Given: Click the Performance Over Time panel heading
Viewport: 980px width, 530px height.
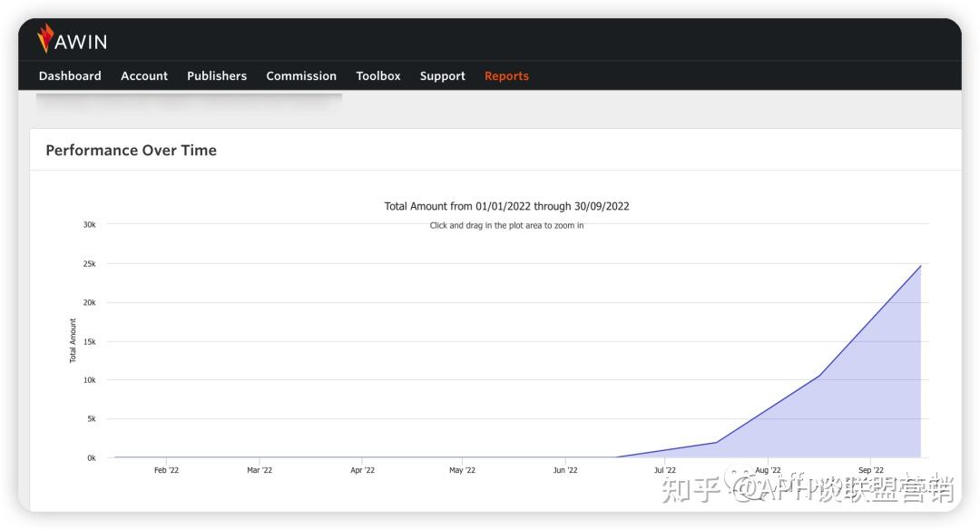Looking at the screenshot, I should click(132, 151).
